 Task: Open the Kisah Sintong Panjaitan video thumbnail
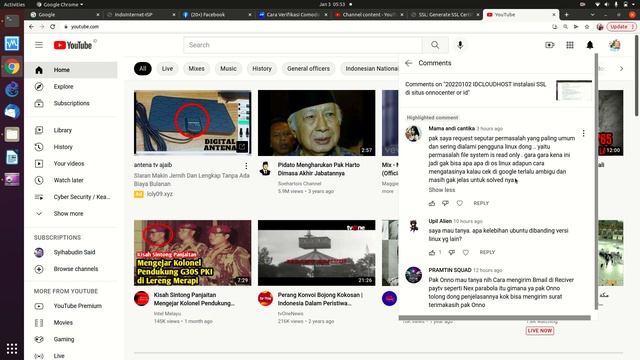click(x=192, y=253)
